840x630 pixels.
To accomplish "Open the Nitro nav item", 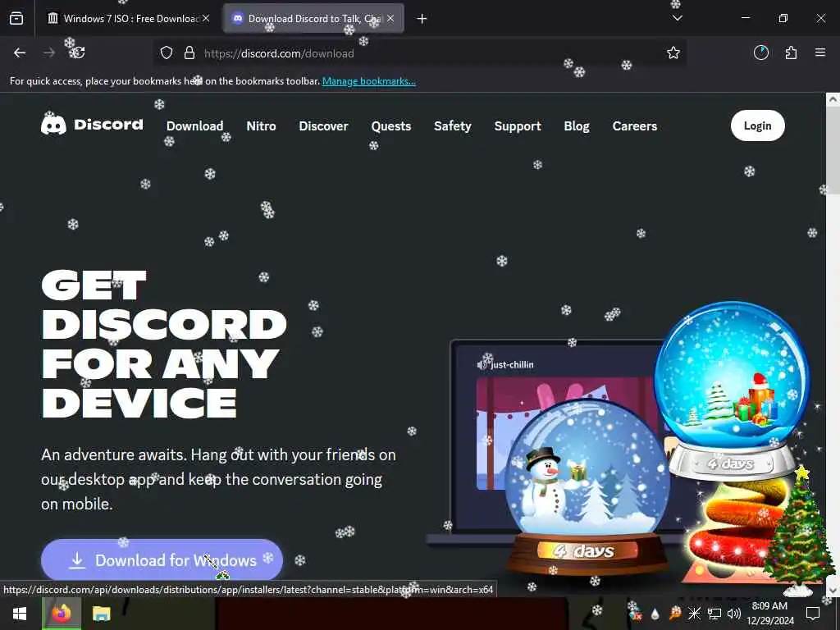I will 261,126.
